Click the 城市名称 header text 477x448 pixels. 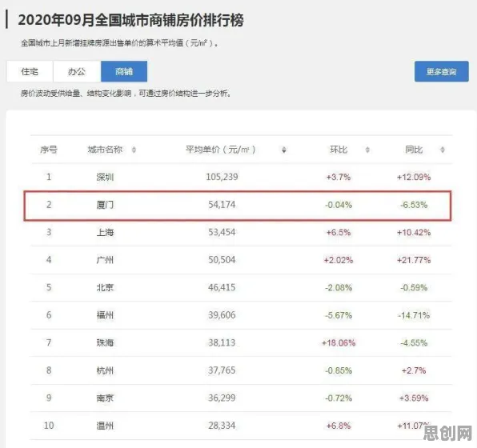105,150
